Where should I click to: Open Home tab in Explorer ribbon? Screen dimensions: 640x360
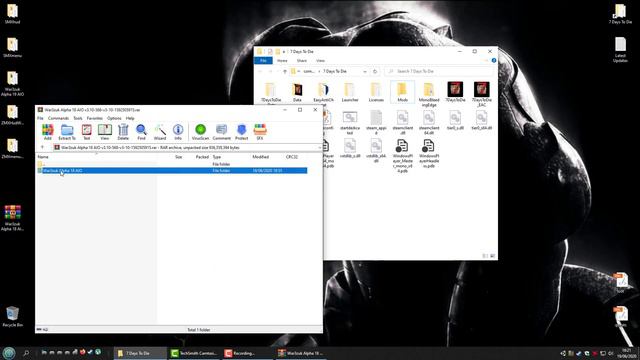pyautogui.click(x=282, y=60)
